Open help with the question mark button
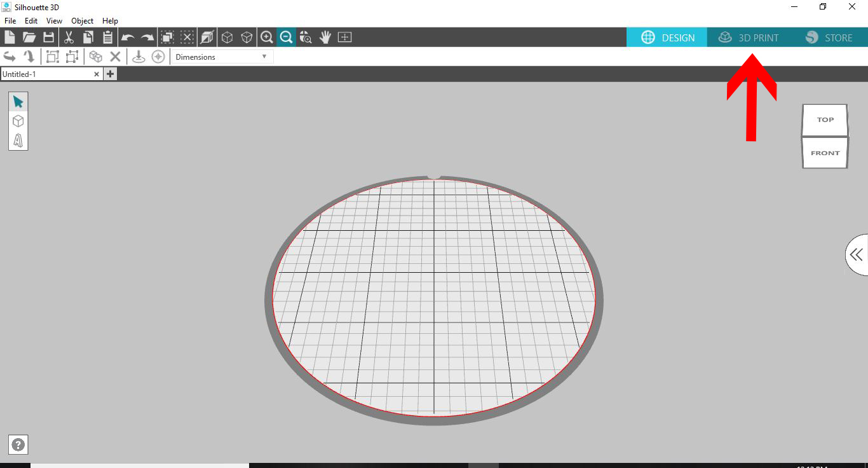This screenshot has height=468, width=868. pos(18,445)
